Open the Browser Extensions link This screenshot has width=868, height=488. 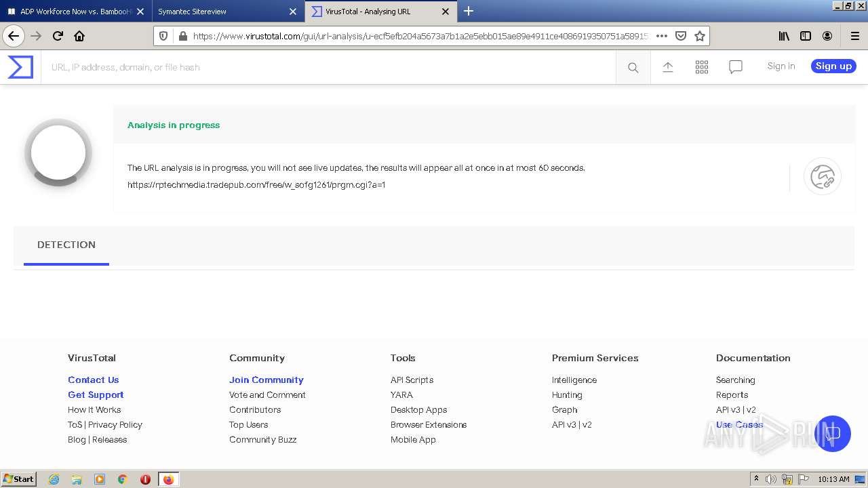[429, 424]
